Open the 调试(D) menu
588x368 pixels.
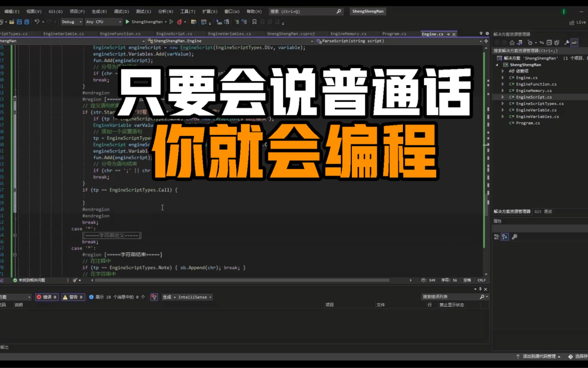pyautogui.click(x=121, y=11)
